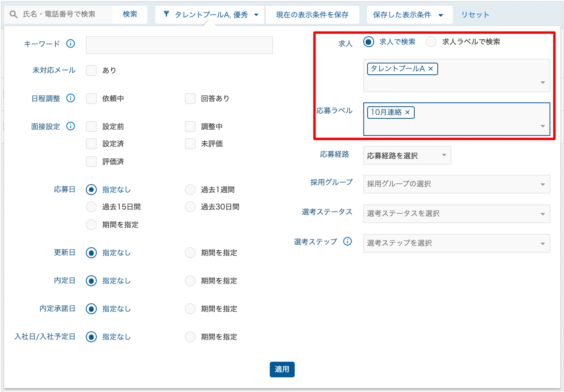Viewport: 564px width, 392px height.
Task: Open the 応募経路を選択 dropdown
Action: (x=407, y=155)
